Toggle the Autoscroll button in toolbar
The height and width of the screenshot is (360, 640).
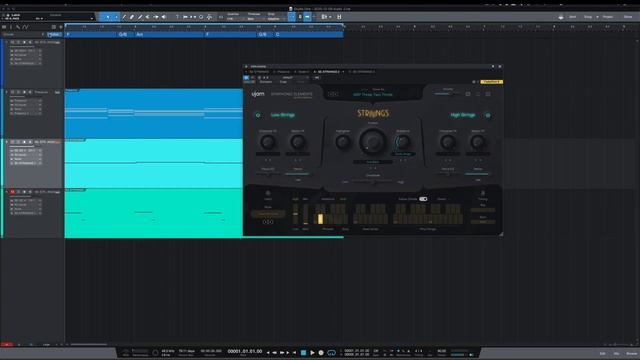pyautogui.click(x=307, y=17)
